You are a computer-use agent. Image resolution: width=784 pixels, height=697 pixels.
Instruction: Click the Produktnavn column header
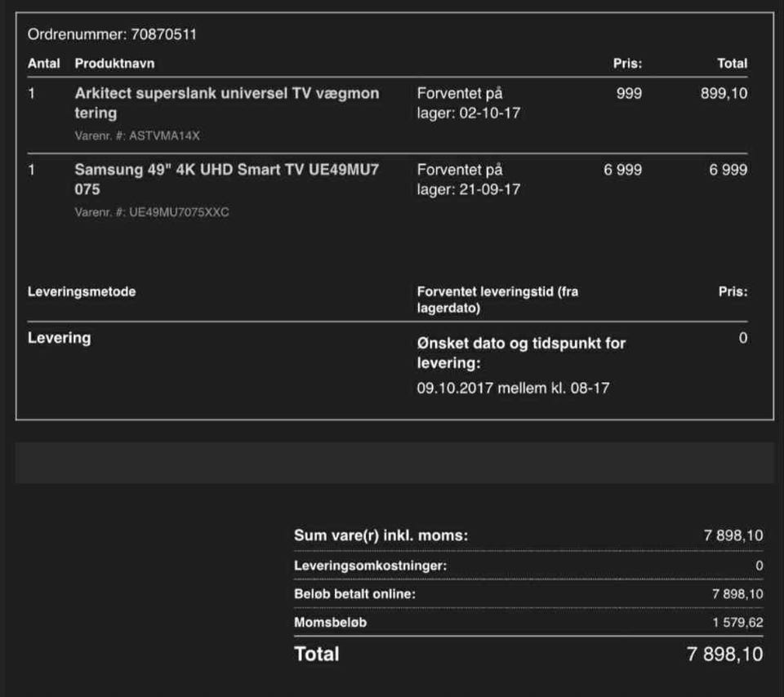pyautogui.click(x=114, y=64)
